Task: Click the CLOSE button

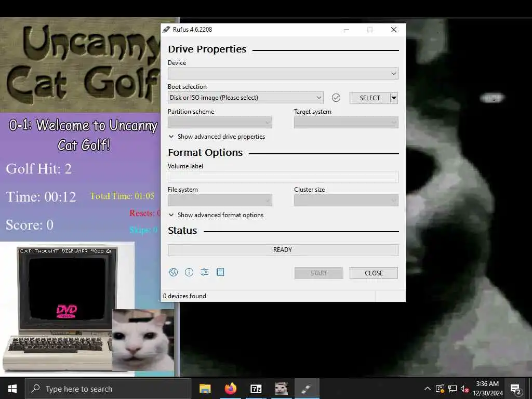Action: [x=374, y=273]
